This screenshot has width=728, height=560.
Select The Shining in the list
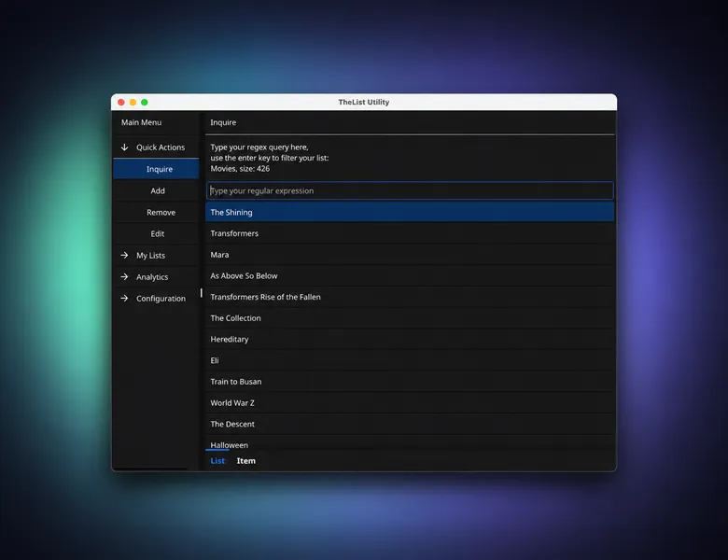coord(410,212)
